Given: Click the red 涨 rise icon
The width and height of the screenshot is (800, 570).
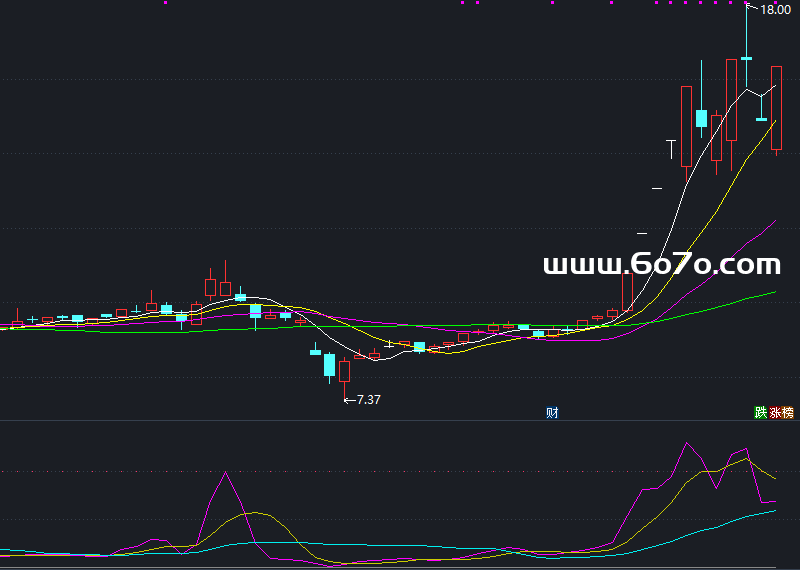Looking at the screenshot, I should coord(775,412).
